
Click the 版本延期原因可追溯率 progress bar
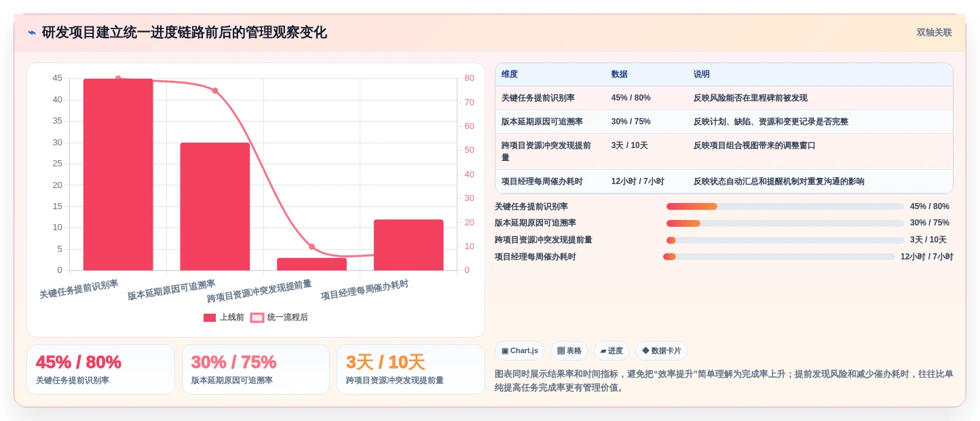(785, 223)
